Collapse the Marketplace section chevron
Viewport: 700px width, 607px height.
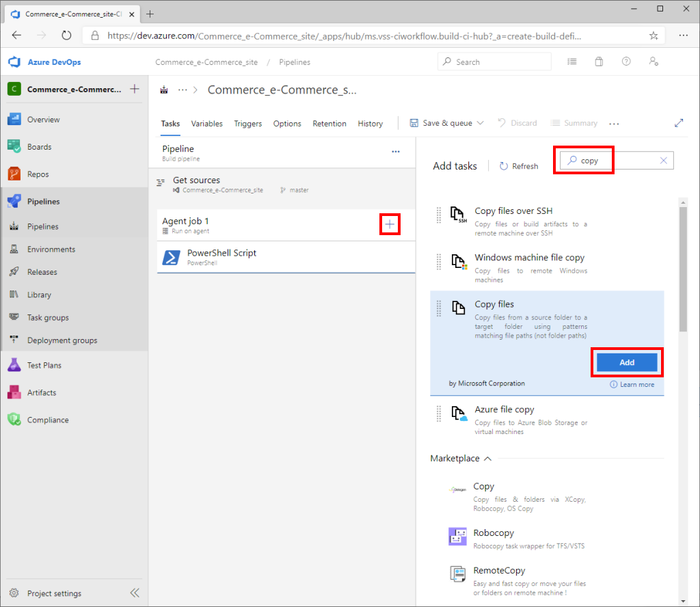(x=487, y=458)
